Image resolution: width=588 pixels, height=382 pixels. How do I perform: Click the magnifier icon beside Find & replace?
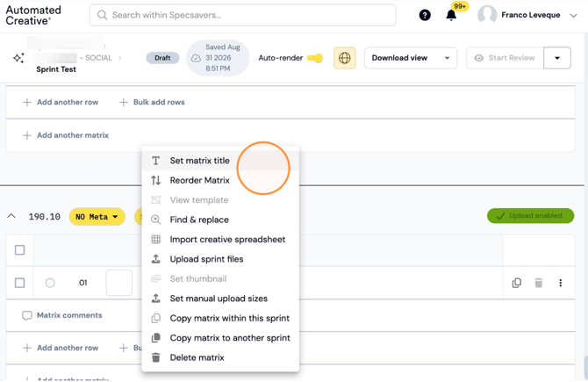(155, 220)
